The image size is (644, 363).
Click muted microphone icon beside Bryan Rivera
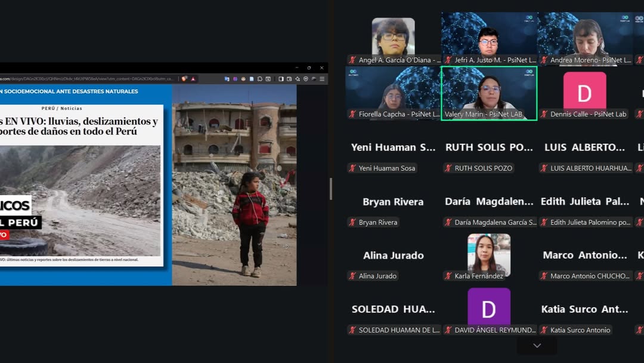[352, 222]
